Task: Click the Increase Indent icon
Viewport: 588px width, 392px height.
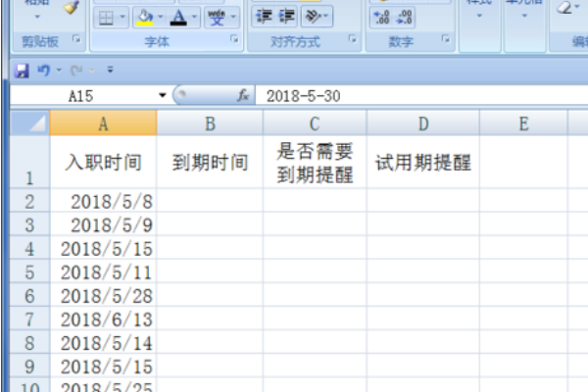Action: [x=286, y=17]
